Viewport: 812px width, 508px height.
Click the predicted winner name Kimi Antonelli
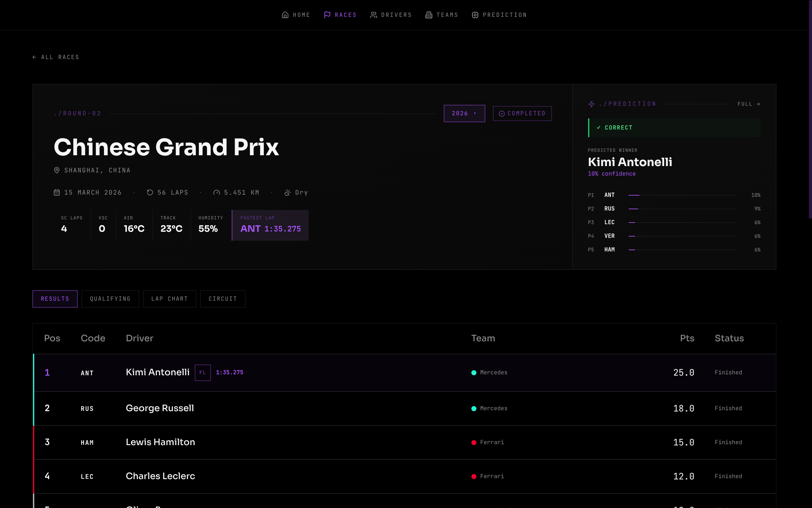[x=630, y=162]
